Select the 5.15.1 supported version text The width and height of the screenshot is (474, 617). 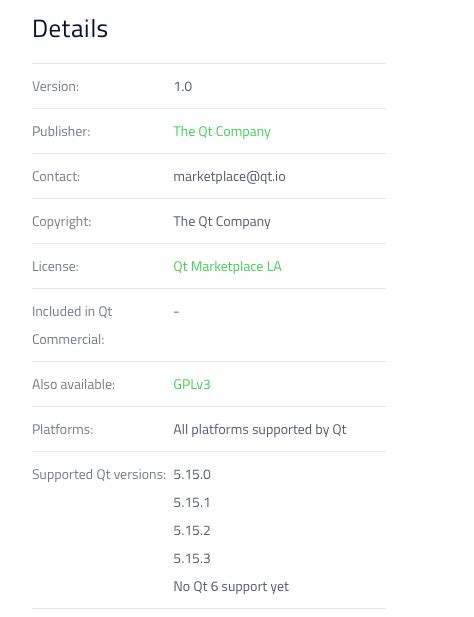[x=192, y=502]
